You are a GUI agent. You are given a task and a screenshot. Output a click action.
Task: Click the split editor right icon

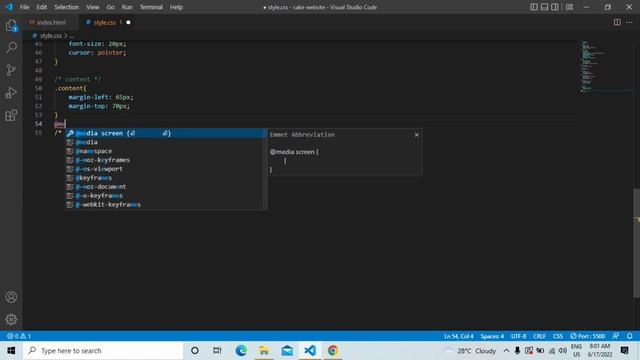[617, 22]
